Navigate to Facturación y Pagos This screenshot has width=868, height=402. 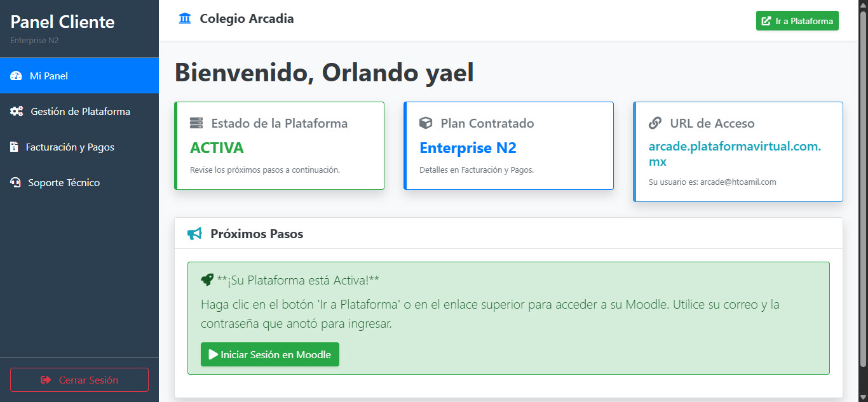click(79, 147)
